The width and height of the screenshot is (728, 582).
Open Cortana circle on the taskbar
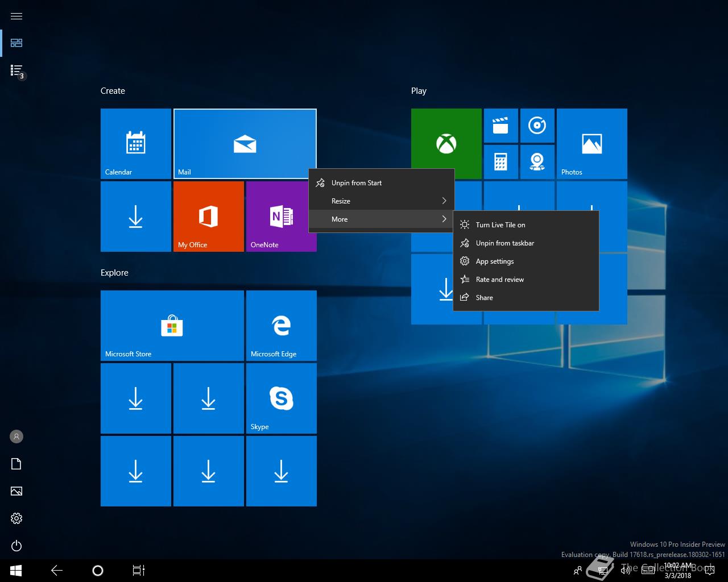pyautogui.click(x=98, y=571)
